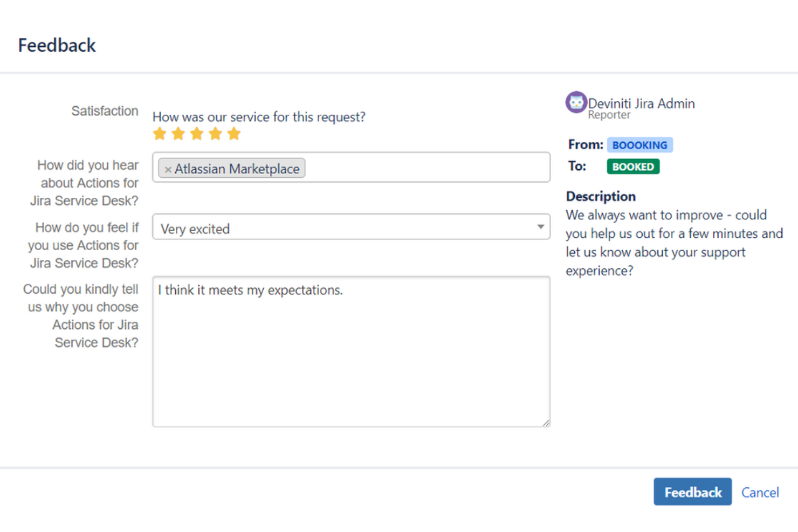
Task: Click in the expectations text area
Action: pyautogui.click(x=351, y=352)
